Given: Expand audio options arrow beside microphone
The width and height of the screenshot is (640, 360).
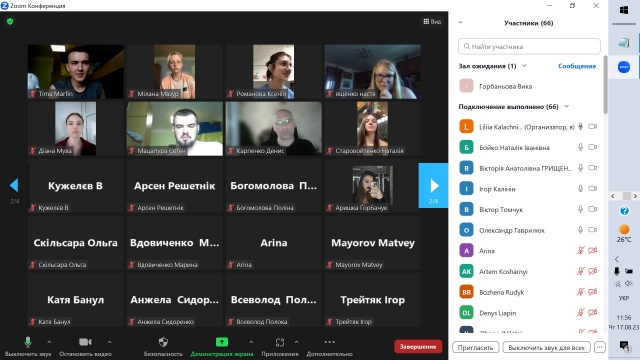Looking at the screenshot, I should (x=49, y=342).
